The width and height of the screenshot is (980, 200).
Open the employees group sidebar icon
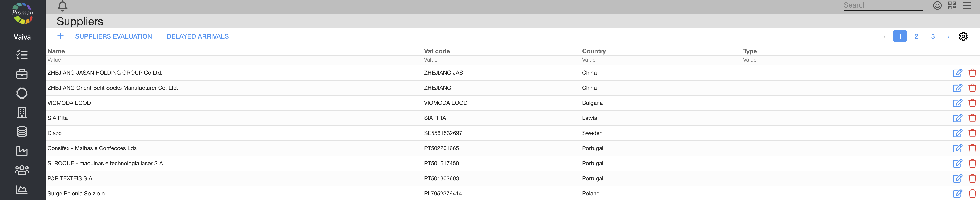click(x=22, y=170)
